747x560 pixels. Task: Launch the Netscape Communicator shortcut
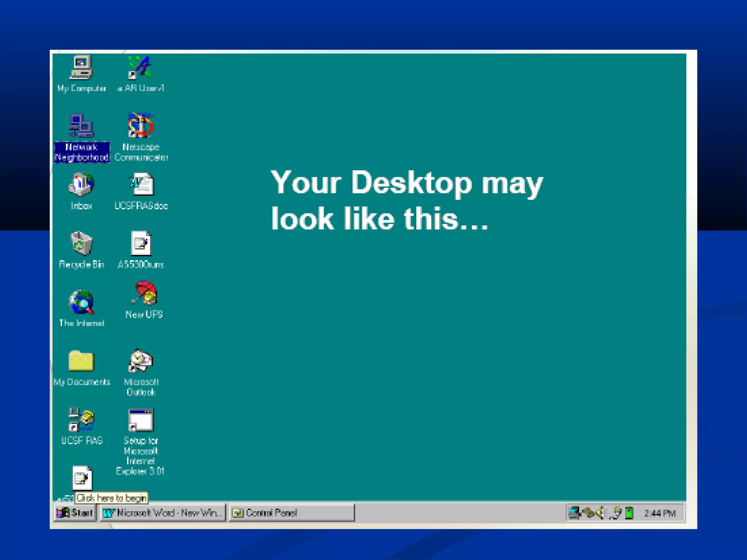pos(141,126)
